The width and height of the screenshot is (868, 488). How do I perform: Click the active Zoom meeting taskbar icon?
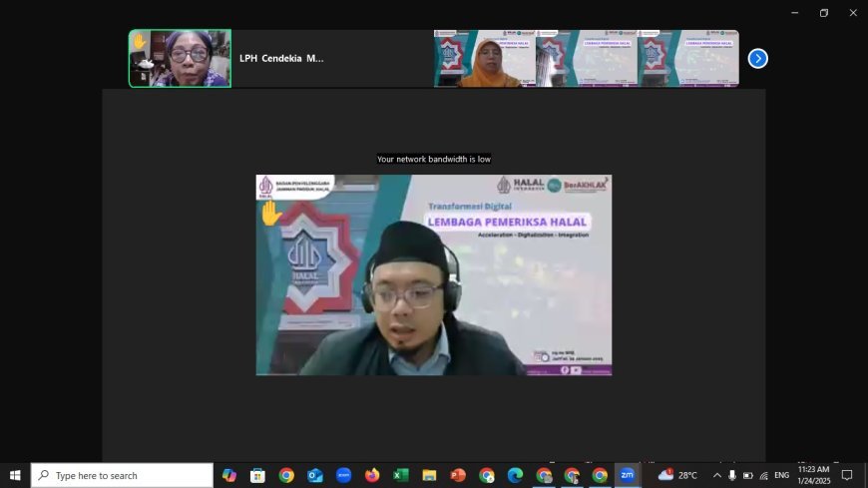(628, 475)
